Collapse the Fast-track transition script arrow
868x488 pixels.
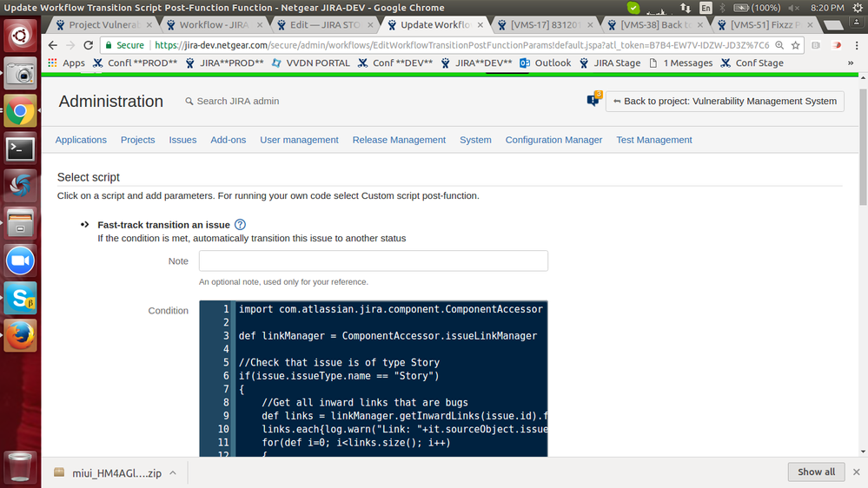coord(84,225)
